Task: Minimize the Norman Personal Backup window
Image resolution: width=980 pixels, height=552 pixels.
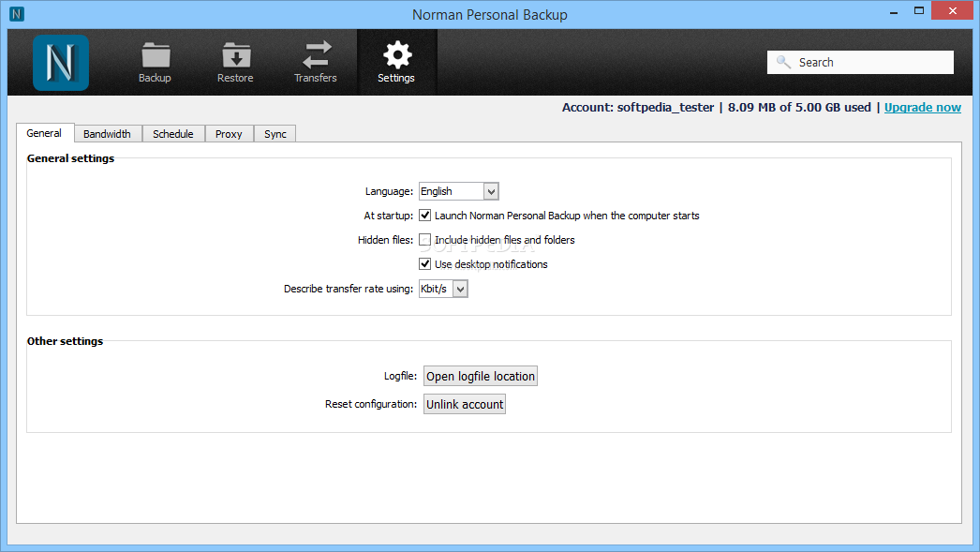Action: click(x=894, y=11)
